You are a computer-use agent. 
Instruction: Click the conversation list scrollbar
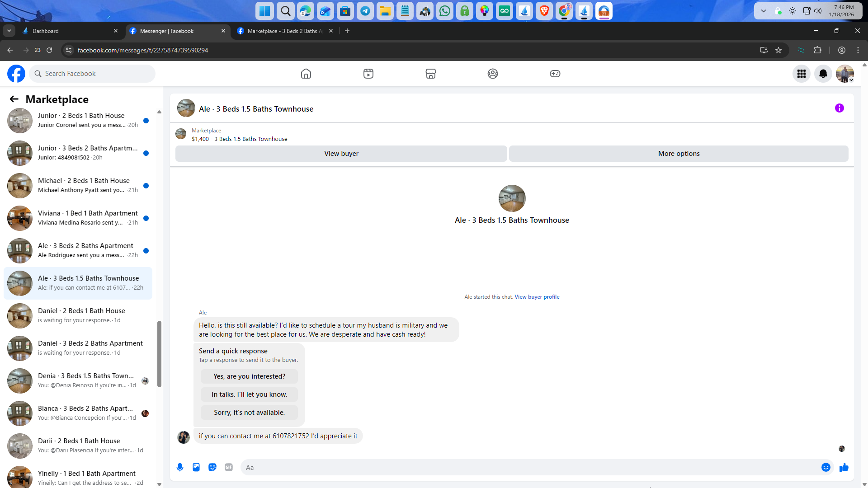click(159, 354)
